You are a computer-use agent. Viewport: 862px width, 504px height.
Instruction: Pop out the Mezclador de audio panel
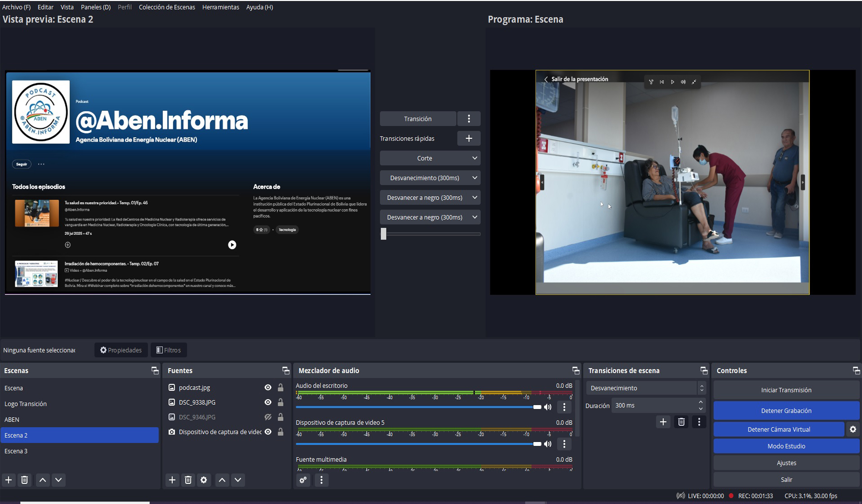coord(575,371)
